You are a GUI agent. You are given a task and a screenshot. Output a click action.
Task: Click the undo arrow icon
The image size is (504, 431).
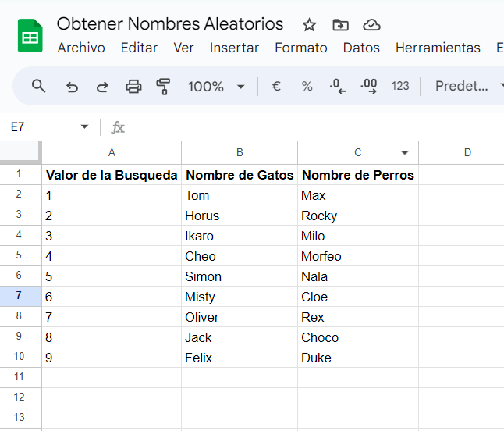[x=72, y=87]
